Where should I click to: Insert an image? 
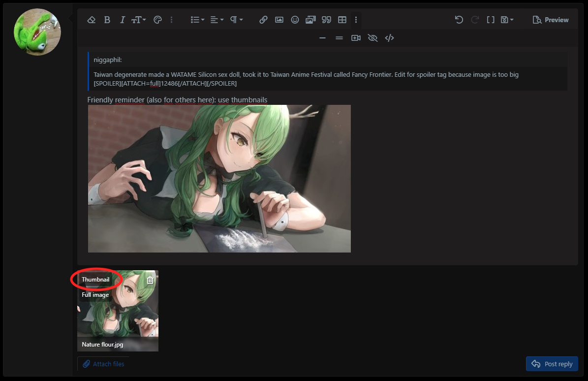(x=279, y=20)
